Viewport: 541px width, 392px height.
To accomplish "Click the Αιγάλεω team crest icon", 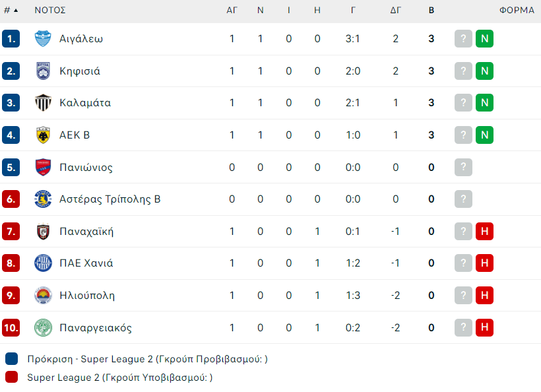I will [x=43, y=38].
